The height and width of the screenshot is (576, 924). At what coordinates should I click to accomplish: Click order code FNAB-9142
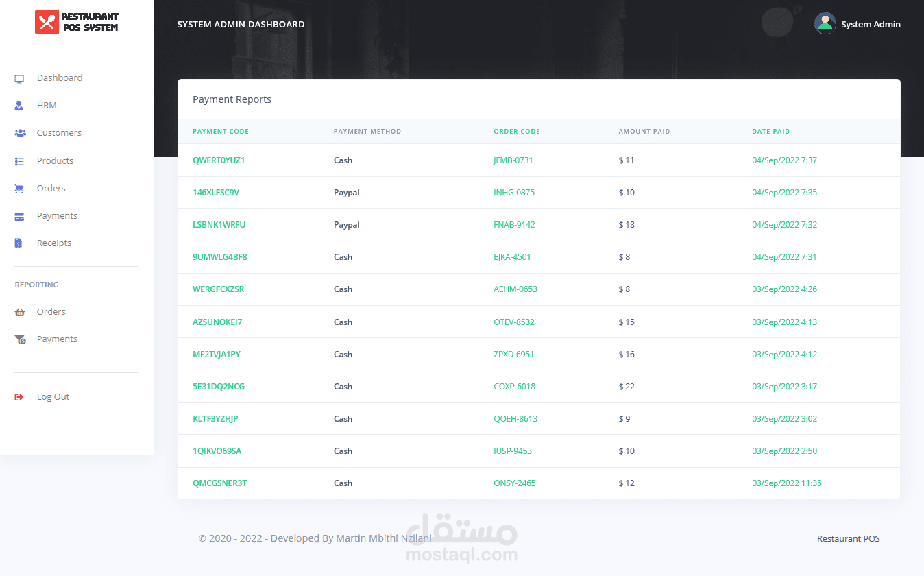click(514, 225)
